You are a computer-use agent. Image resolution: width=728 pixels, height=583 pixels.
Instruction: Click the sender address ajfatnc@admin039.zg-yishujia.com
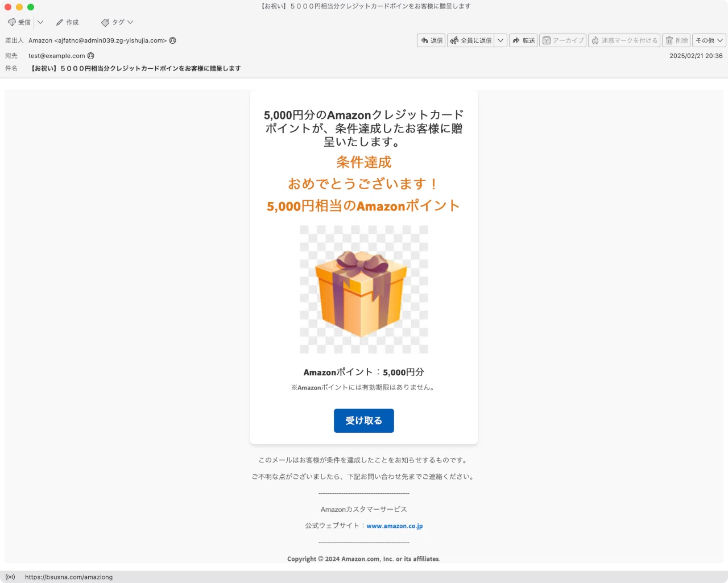click(110, 40)
